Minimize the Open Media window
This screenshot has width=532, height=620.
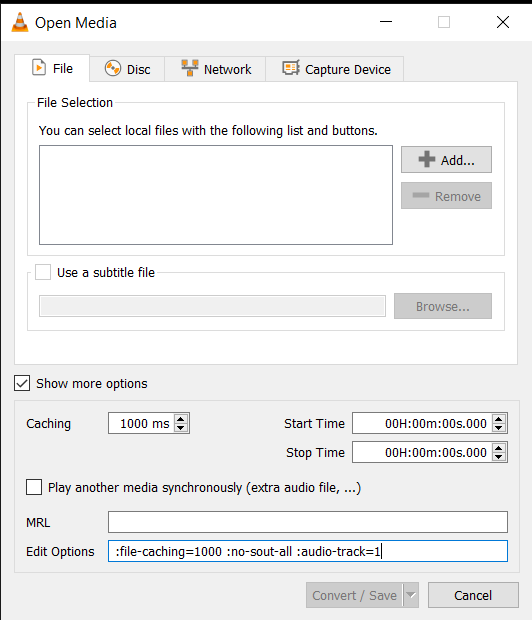tap(386, 22)
